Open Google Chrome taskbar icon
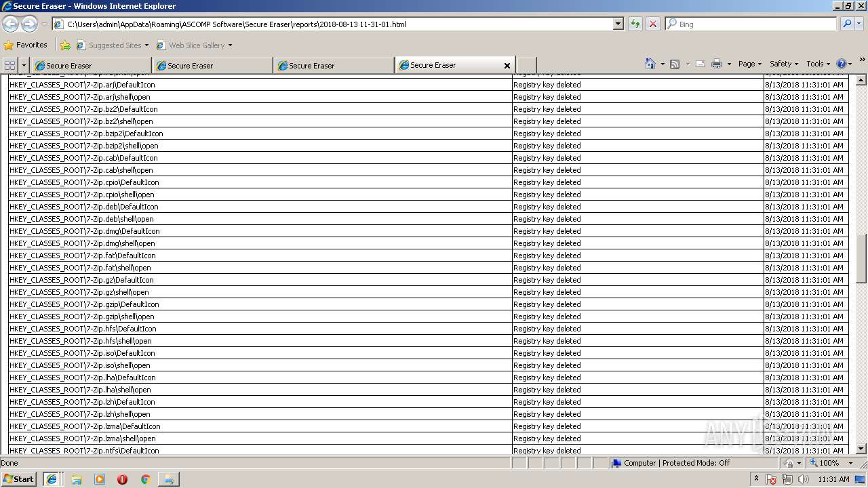This screenshot has height=488, width=868. click(x=145, y=479)
